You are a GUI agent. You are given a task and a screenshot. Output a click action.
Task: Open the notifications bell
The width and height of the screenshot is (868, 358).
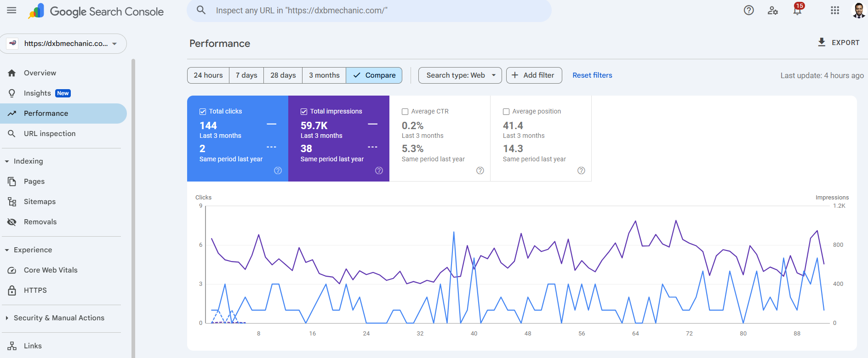[x=798, y=11]
